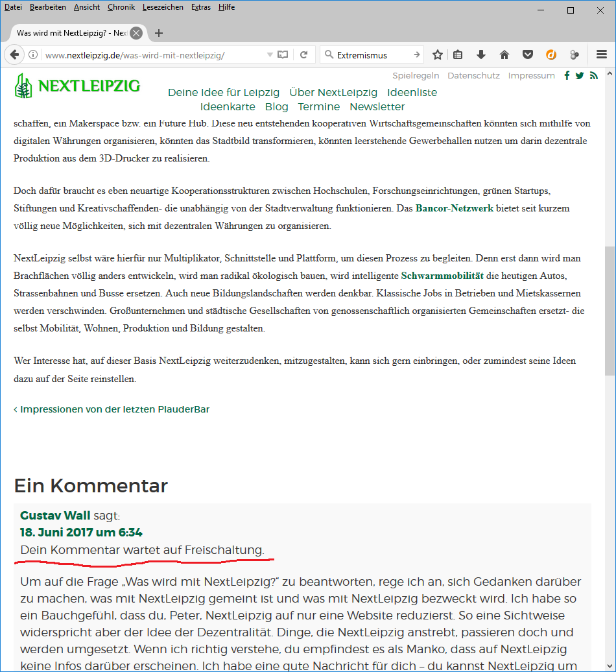Submit search with the arrow button
616x672 pixels.
click(416, 55)
